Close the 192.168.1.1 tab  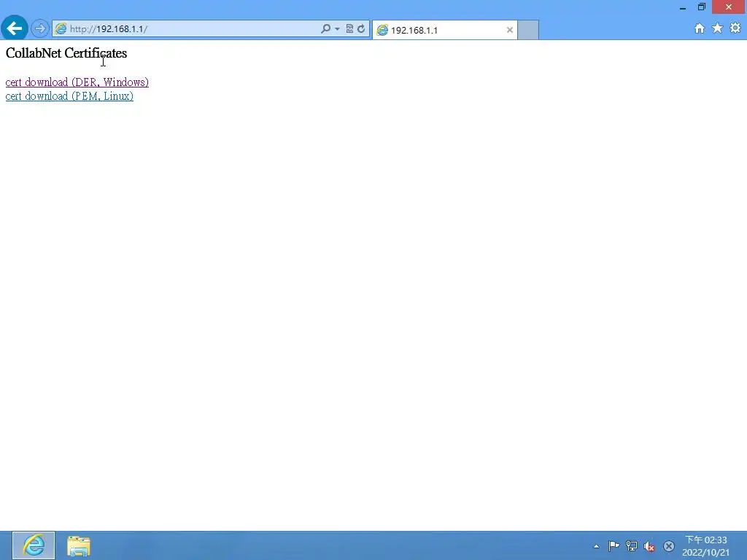509,30
